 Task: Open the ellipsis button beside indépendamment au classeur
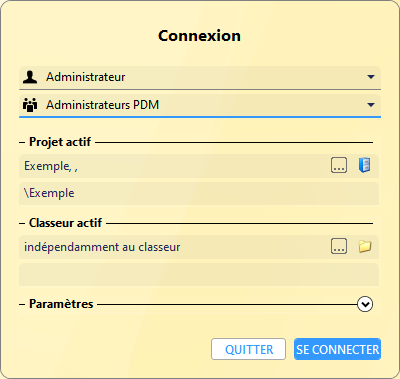[x=339, y=246]
